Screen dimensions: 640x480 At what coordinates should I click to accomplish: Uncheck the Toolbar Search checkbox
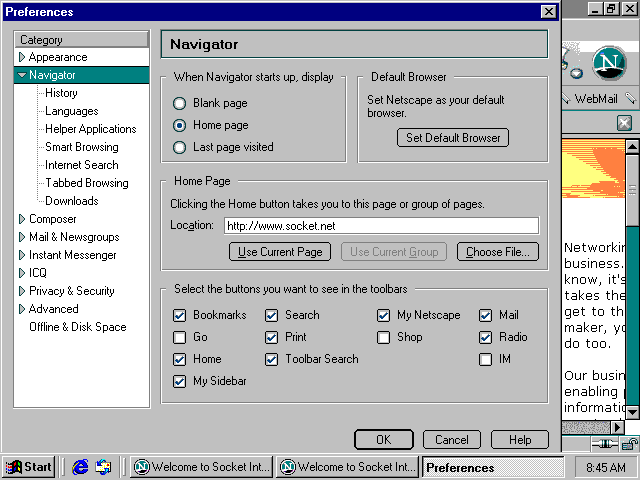(x=271, y=359)
